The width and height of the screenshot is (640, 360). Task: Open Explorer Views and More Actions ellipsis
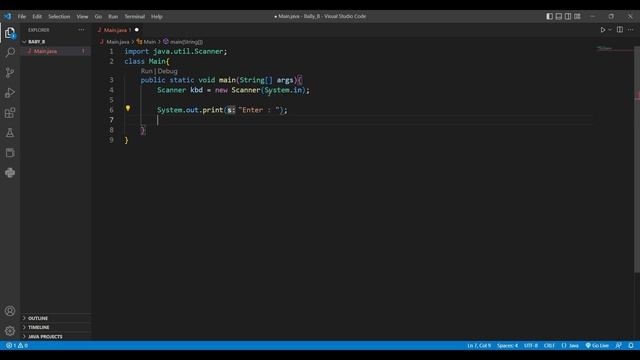(81, 30)
